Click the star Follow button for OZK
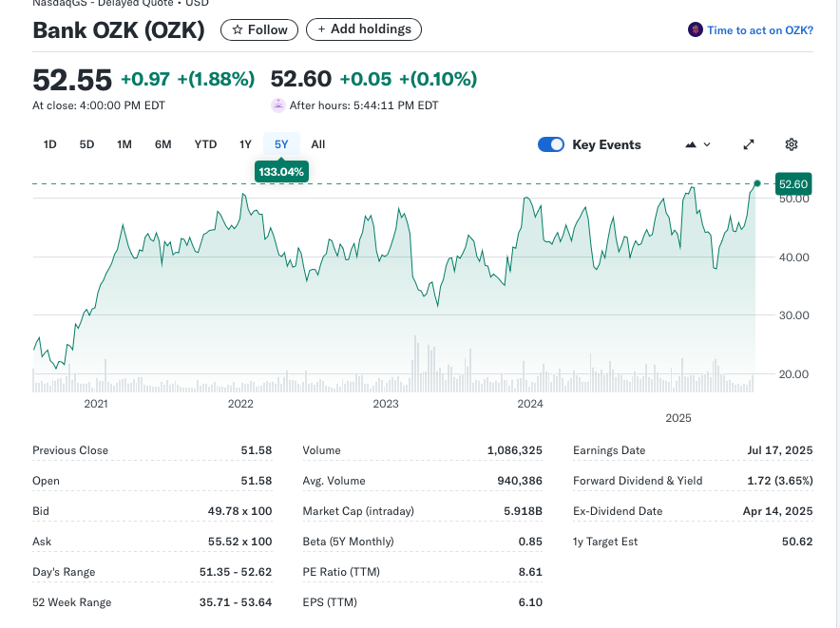The width and height of the screenshot is (840, 628). 259,29
